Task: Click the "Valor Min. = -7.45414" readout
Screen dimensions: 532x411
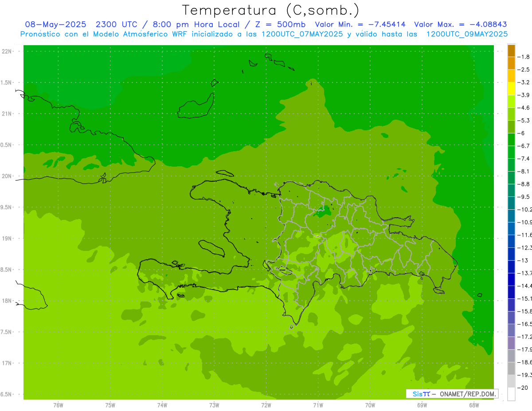Action: click(360, 24)
